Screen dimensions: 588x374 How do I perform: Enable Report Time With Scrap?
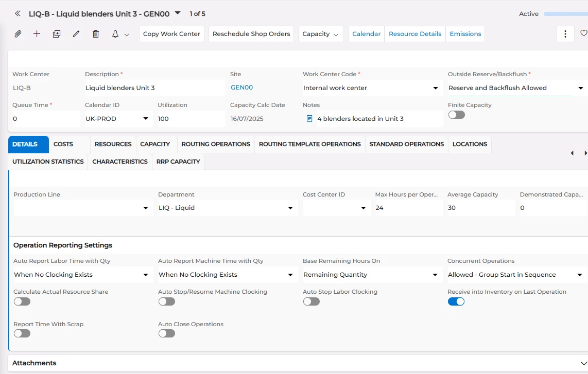click(x=22, y=333)
